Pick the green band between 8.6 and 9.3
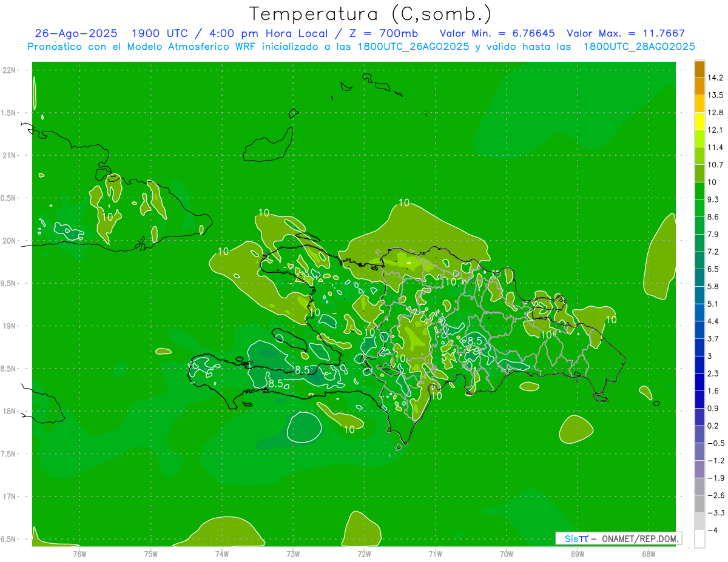This screenshot has height=562, width=728. [x=699, y=208]
